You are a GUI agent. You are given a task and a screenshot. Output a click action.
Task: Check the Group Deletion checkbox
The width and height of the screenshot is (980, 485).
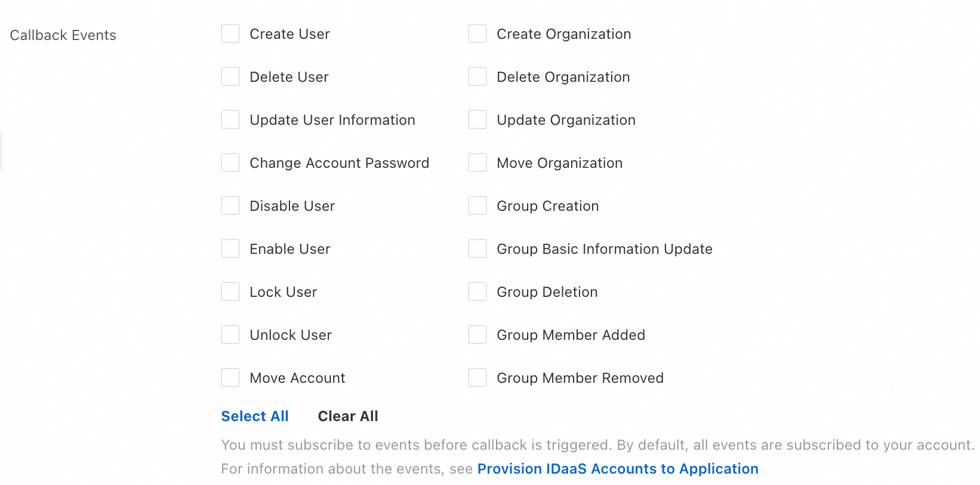pos(477,292)
